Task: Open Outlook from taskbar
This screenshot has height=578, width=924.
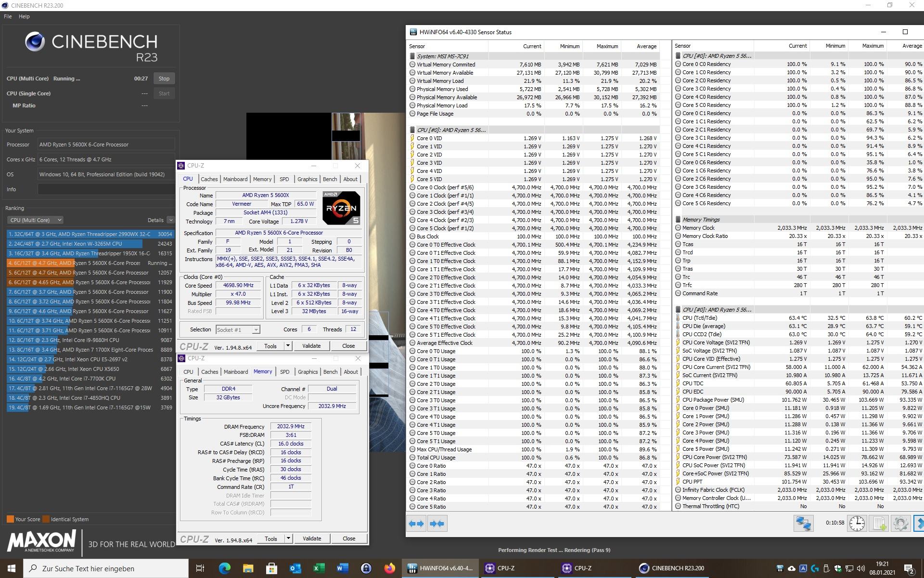Action: 295,568
